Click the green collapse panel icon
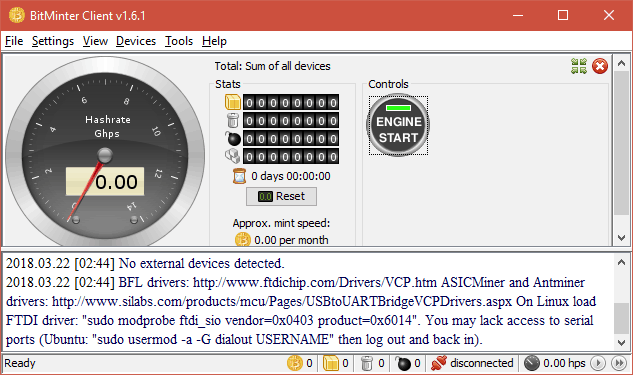The width and height of the screenshot is (633, 375). [579, 66]
